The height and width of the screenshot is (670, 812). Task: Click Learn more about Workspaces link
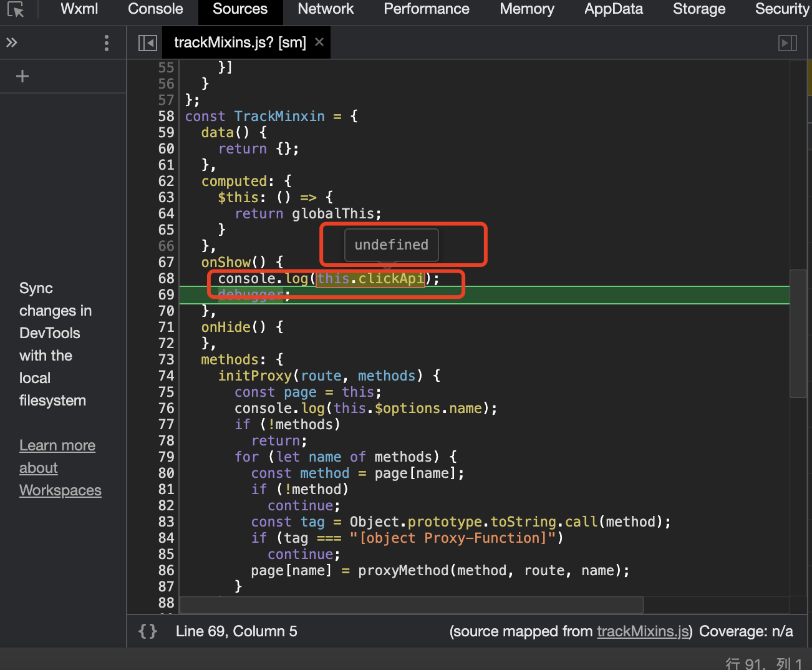pos(60,468)
